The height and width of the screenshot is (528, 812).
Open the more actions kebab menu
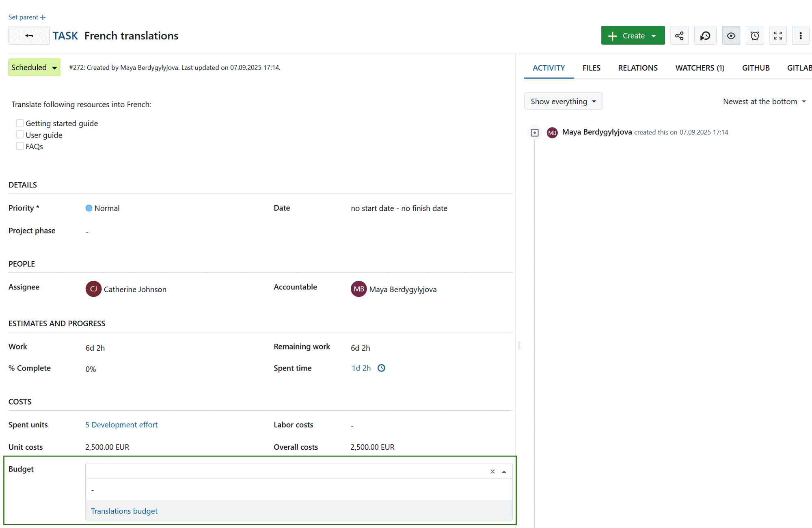coord(801,36)
